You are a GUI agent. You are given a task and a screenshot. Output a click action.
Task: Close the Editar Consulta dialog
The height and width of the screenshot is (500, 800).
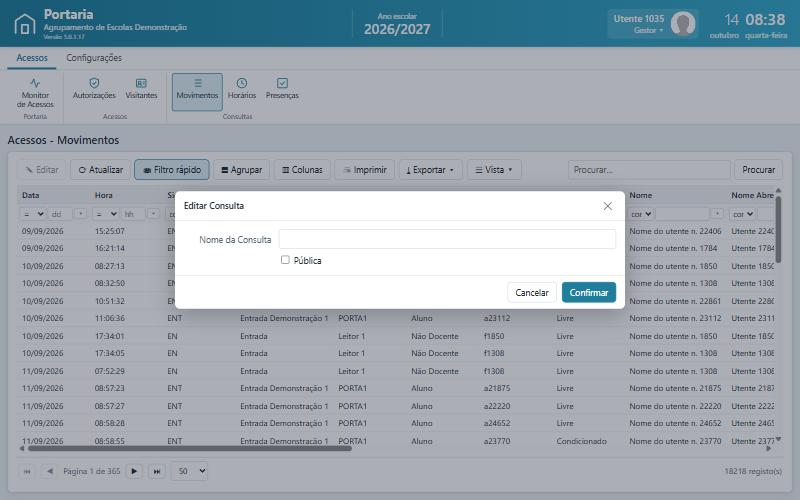point(608,206)
